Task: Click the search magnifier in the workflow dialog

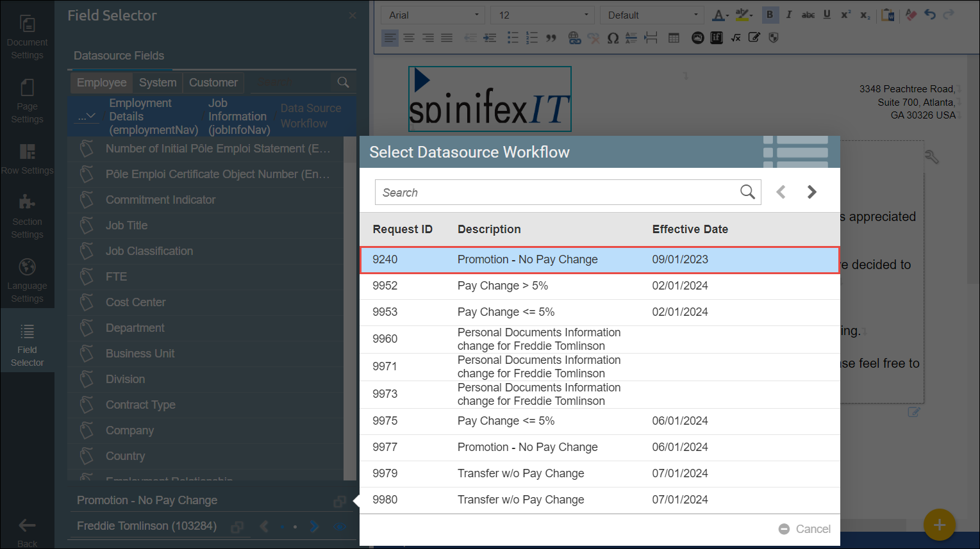Action: click(x=747, y=192)
